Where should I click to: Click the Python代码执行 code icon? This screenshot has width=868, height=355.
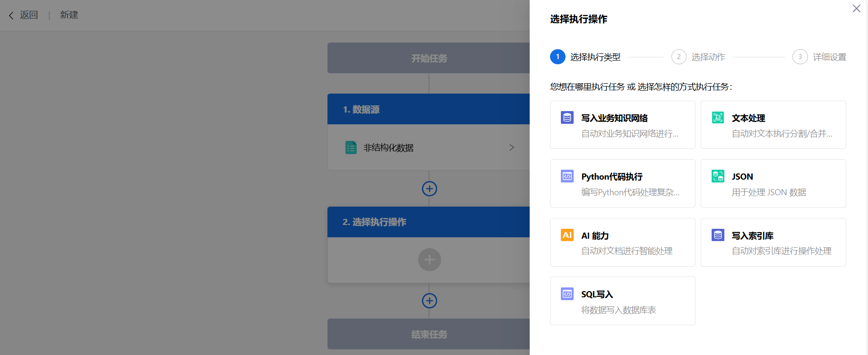point(567,176)
